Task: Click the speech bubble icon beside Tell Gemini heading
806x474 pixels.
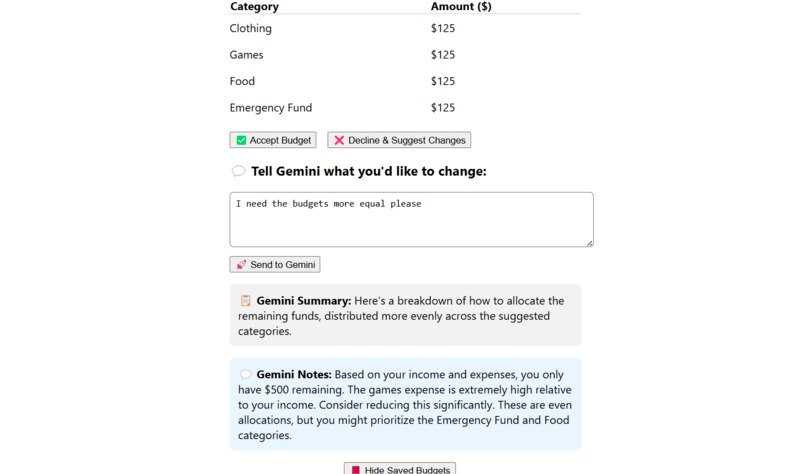Action: [239, 171]
